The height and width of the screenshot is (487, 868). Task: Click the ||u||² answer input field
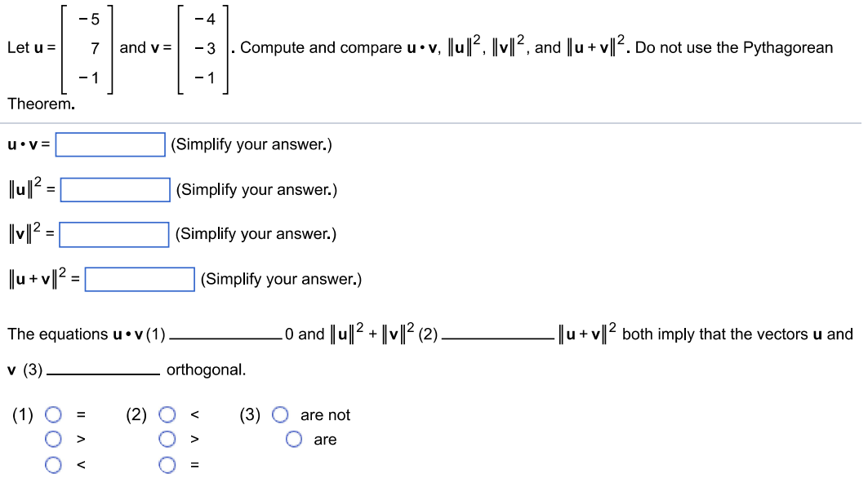[x=115, y=189]
